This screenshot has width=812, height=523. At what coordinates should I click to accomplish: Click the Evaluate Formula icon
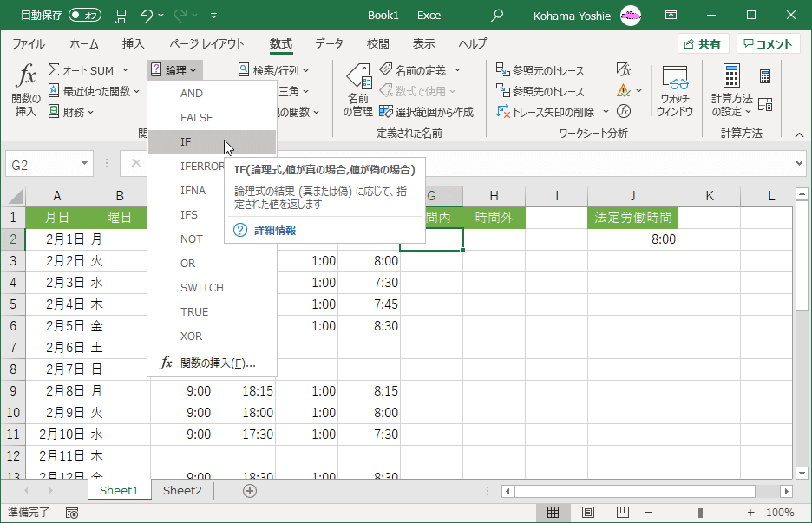click(624, 111)
